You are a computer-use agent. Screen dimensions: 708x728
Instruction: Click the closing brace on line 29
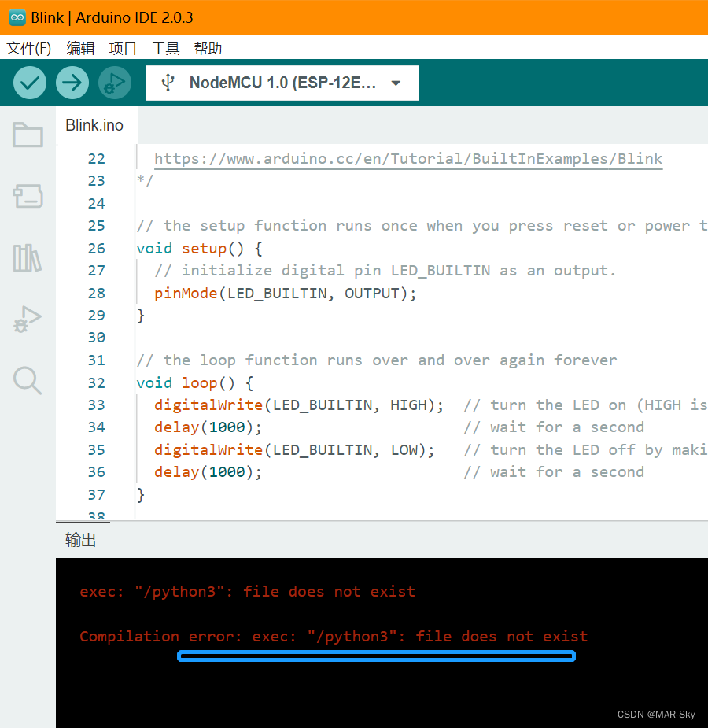coord(141,316)
